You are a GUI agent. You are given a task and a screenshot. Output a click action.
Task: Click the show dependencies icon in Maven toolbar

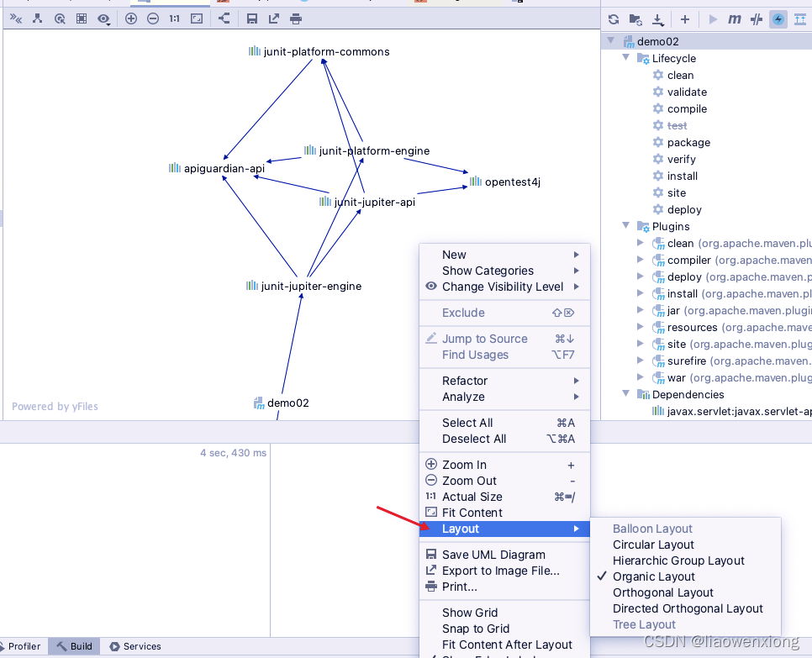coord(800,19)
